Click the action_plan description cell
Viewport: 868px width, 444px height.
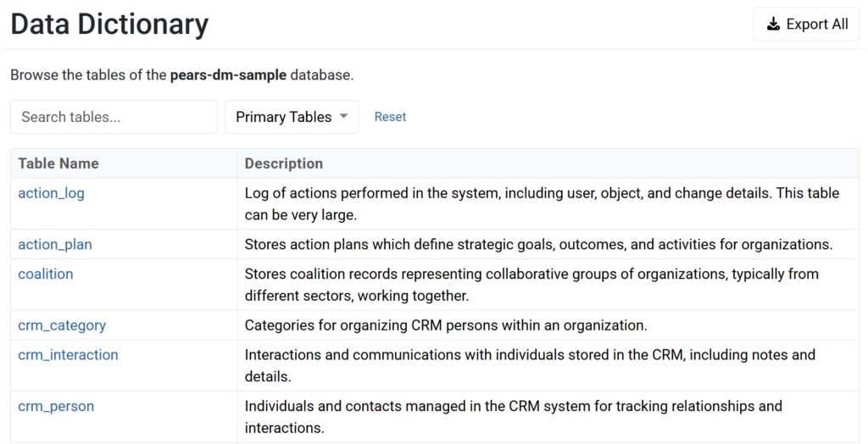[538, 244]
